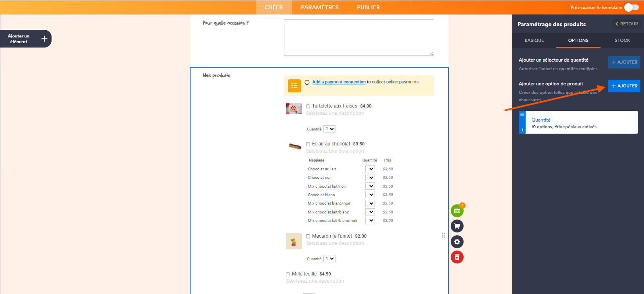644x294 pixels.
Task: Open the STOCK tab
Action: pyautogui.click(x=622, y=40)
